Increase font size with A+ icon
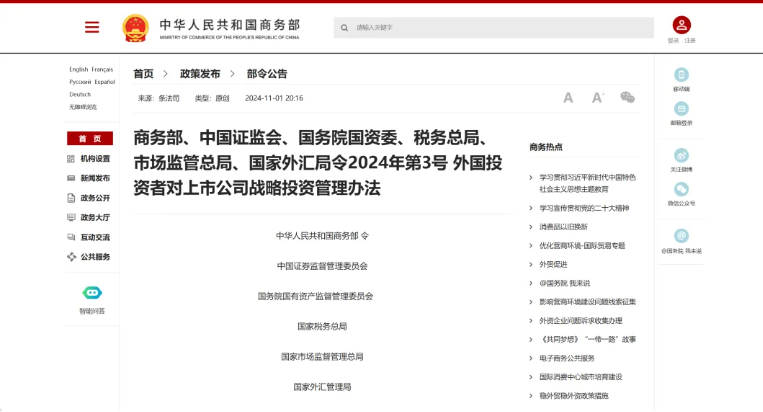The width and height of the screenshot is (763, 412). pos(598,98)
